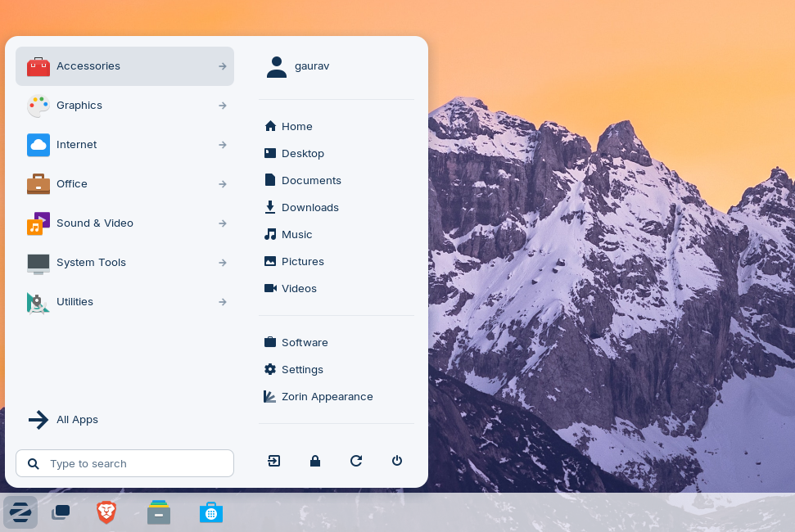Expand the Accessories category arrow
The height and width of the screenshot is (532, 795).
click(x=223, y=66)
